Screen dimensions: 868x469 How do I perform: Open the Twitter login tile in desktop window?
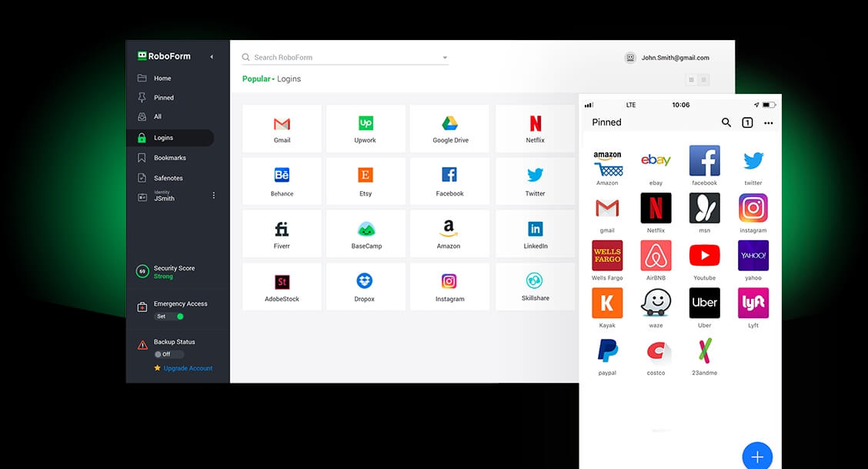536,181
